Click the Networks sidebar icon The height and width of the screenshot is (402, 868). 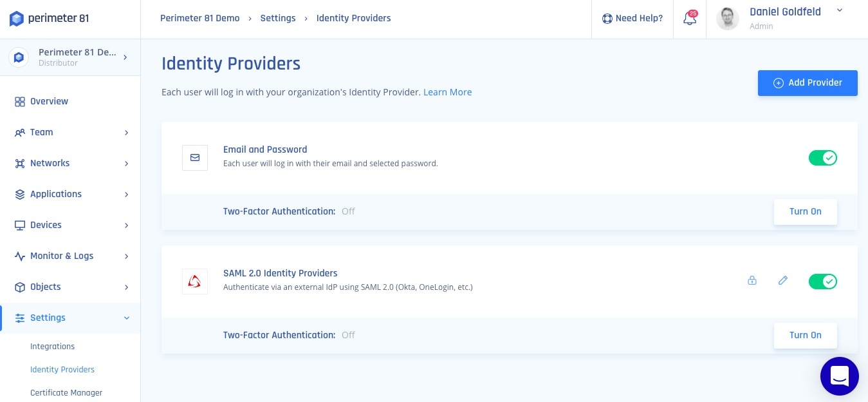(20, 164)
